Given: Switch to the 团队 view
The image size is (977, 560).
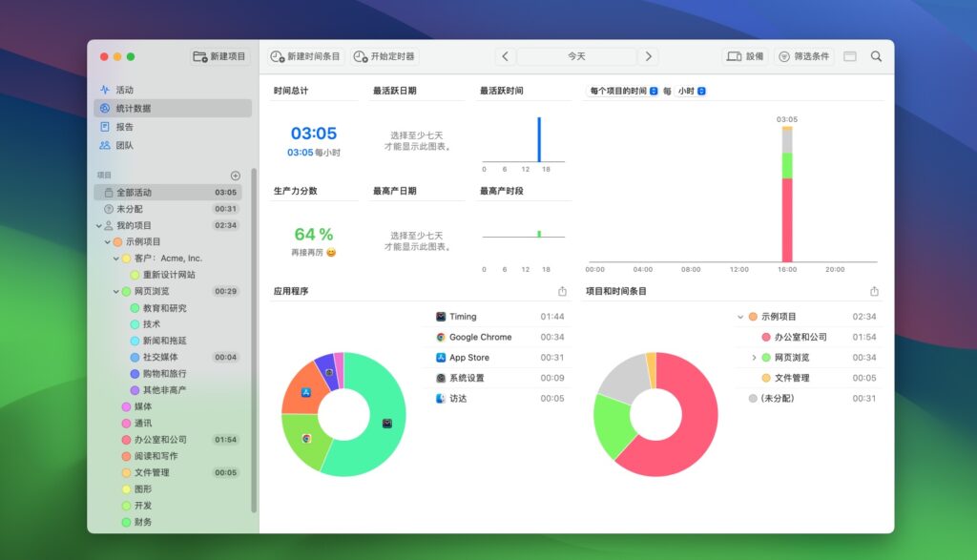Looking at the screenshot, I should click(124, 145).
